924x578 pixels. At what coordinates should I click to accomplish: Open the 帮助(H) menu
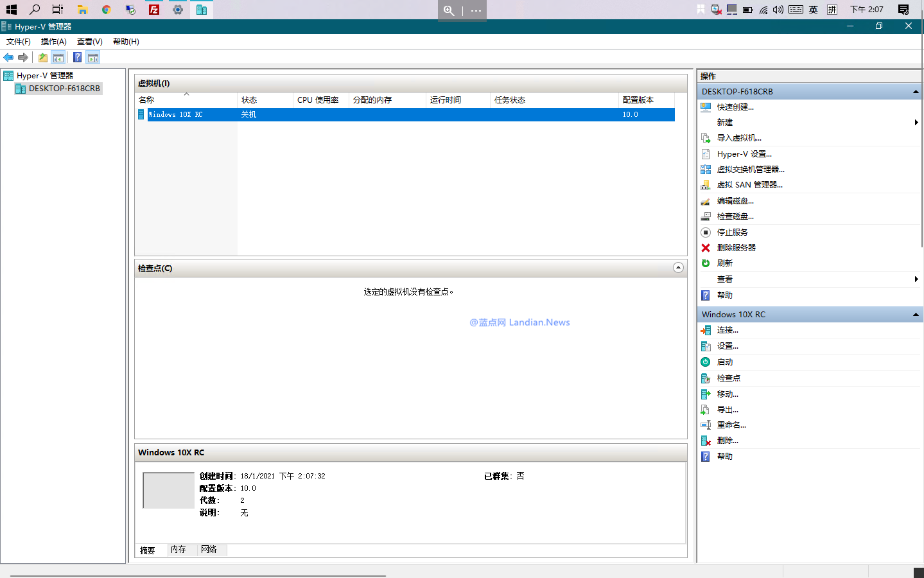(126, 42)
